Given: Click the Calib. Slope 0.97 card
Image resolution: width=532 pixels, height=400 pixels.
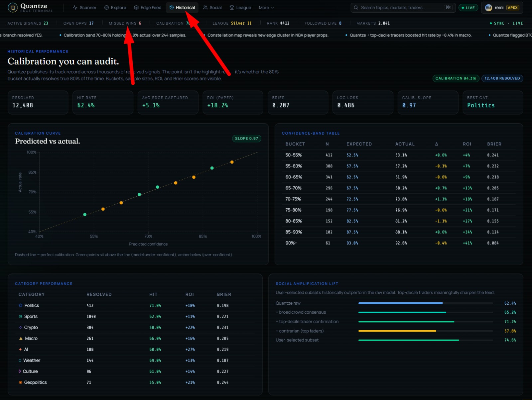Looking at the screenshot, I should [428, 103].
